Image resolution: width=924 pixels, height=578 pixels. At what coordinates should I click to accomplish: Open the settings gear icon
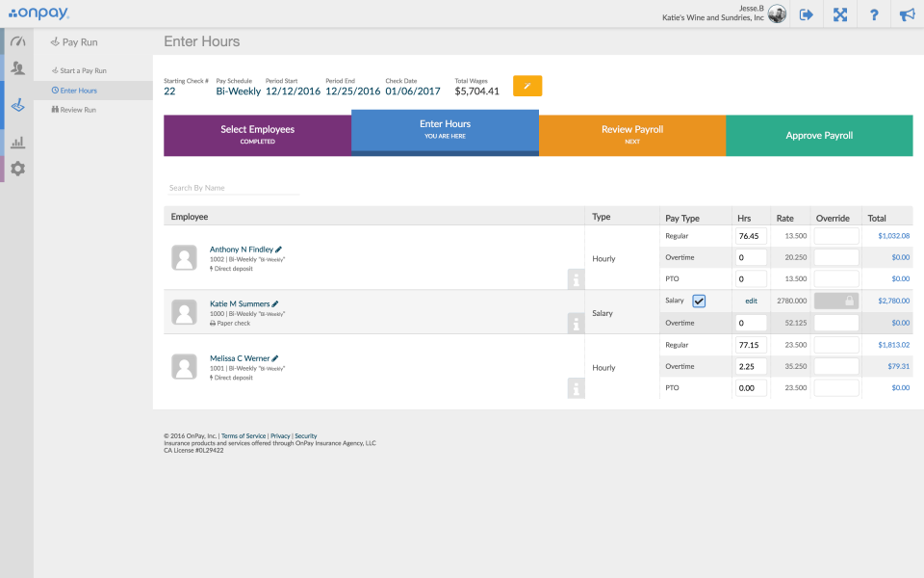tap(18, 169)
